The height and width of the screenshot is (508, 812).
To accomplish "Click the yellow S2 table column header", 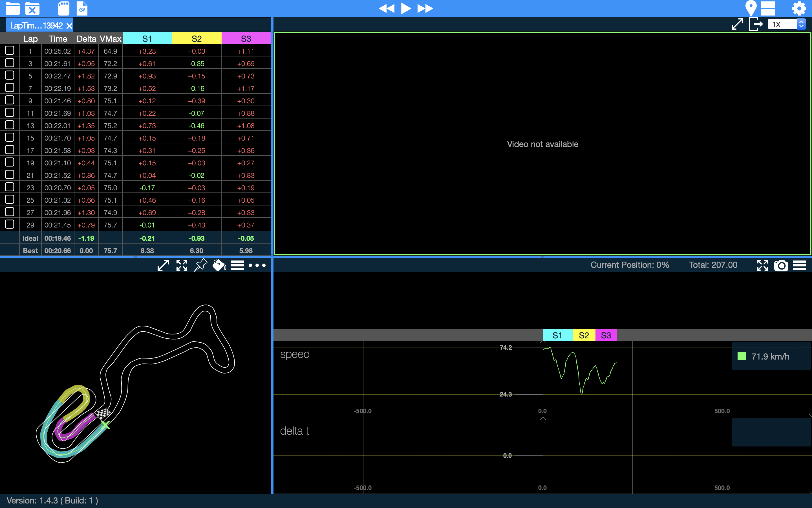I will tap(197, 39).
